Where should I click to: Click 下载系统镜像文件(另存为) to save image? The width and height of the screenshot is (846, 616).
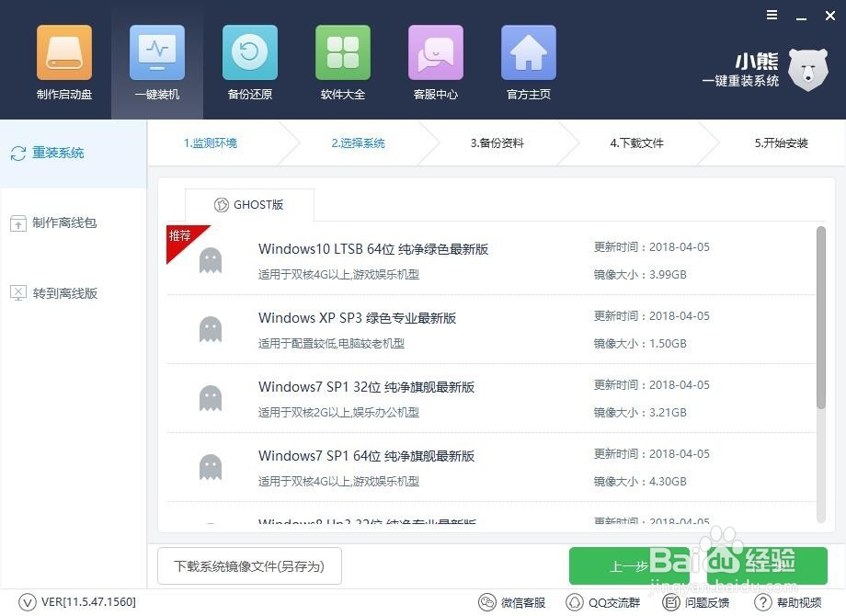click(x=248, y=566)
